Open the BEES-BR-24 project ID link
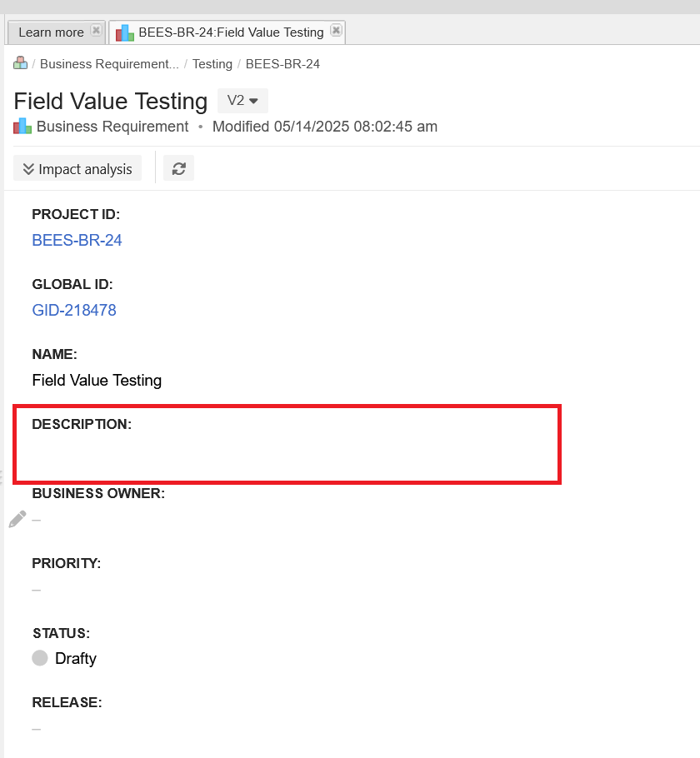The height and width of the screenshot is (758, 700). click(x=77, y=240)
